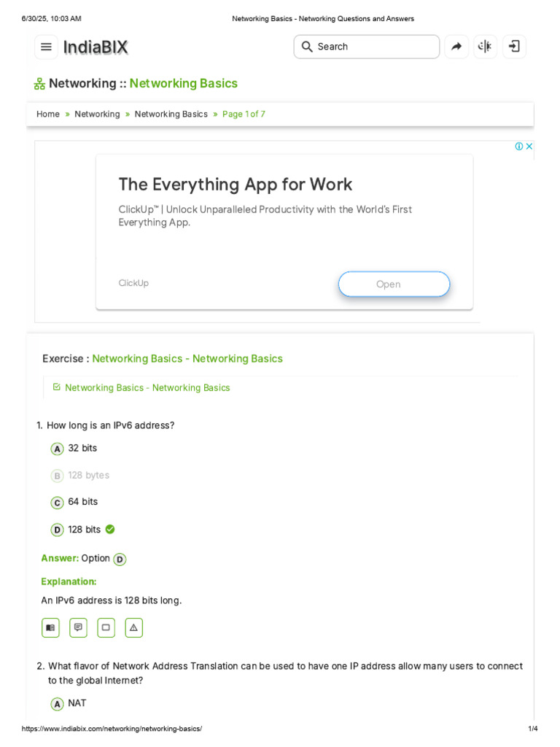Image resolution: width=560 pixels, height=747 pixels.
Task: Click the share arrow icon
Action: pyautogui.click(x=456, y=47)
